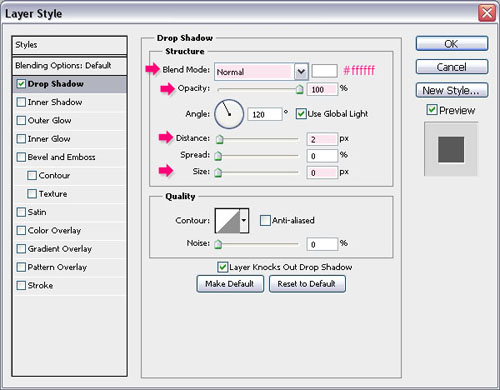The image size is (500, 390).
Task: Click the Angle dial control
Action: tap(229, 114)
